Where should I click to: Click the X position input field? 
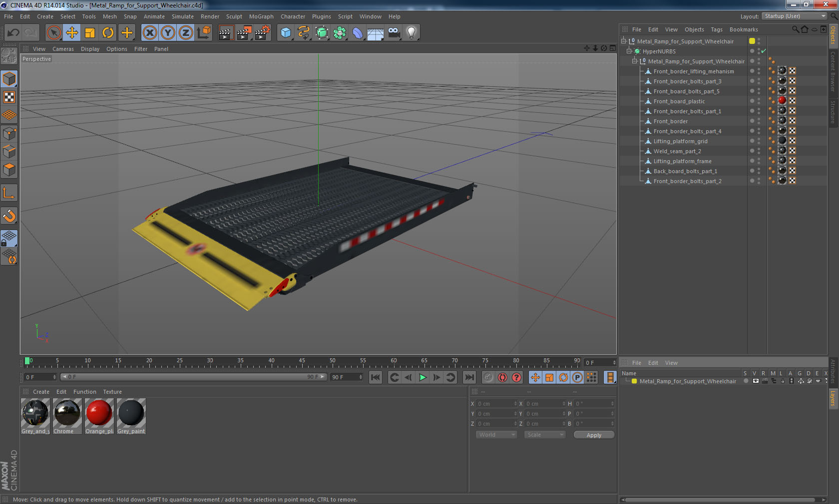point(496,404)
